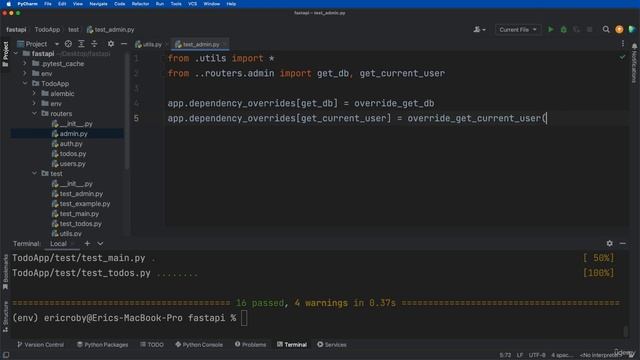Open test_main.py in the test folder

pyautogui.click(x=76, y=213)
